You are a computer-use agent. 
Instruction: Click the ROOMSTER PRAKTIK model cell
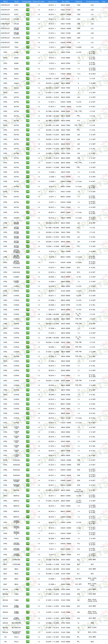(16, 632)
